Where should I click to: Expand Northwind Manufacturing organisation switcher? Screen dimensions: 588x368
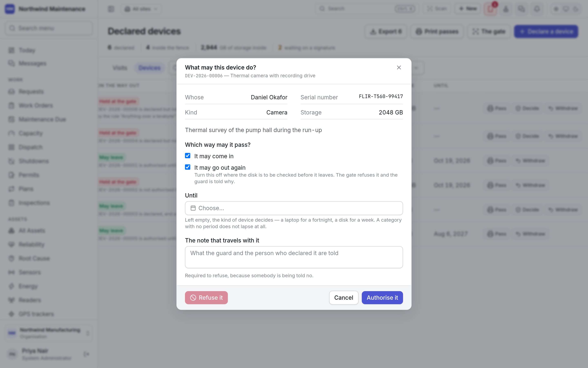click(x=49, y=333)
